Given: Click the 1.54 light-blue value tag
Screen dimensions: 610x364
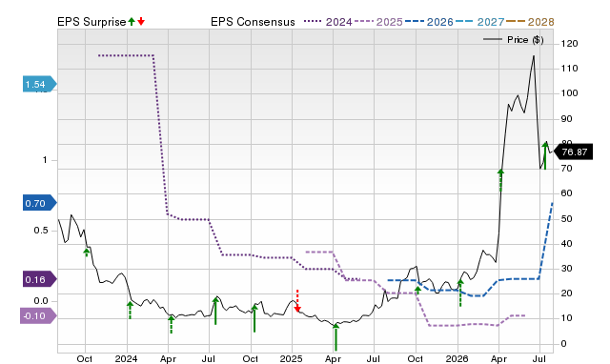Looking at the screenshot, I should coord(40,84).
